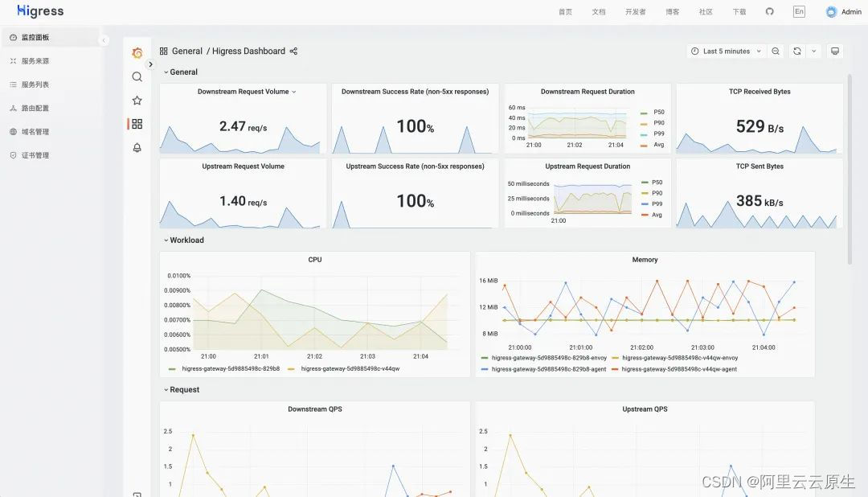The height and width of the screenshot is (497, 868).
Task: Open Downstream Request Volume panel title menu
Action: [247, 92]
